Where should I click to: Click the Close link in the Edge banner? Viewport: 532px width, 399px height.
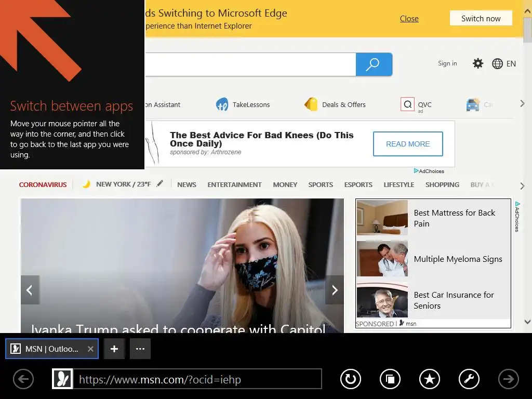409,19
